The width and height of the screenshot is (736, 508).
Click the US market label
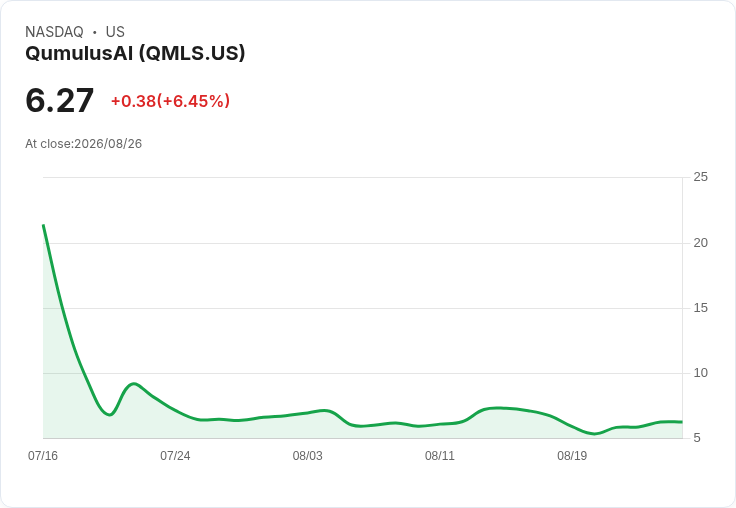click(x=115, y=32)
